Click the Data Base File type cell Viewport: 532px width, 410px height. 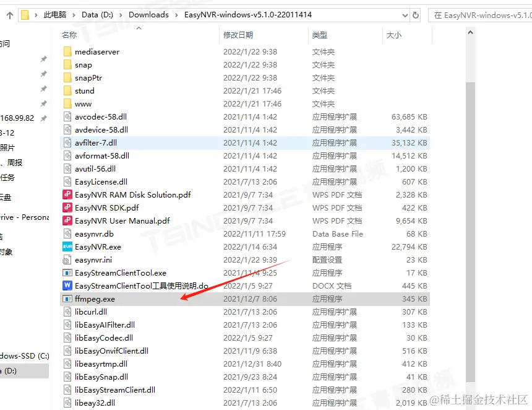(338, 234)
